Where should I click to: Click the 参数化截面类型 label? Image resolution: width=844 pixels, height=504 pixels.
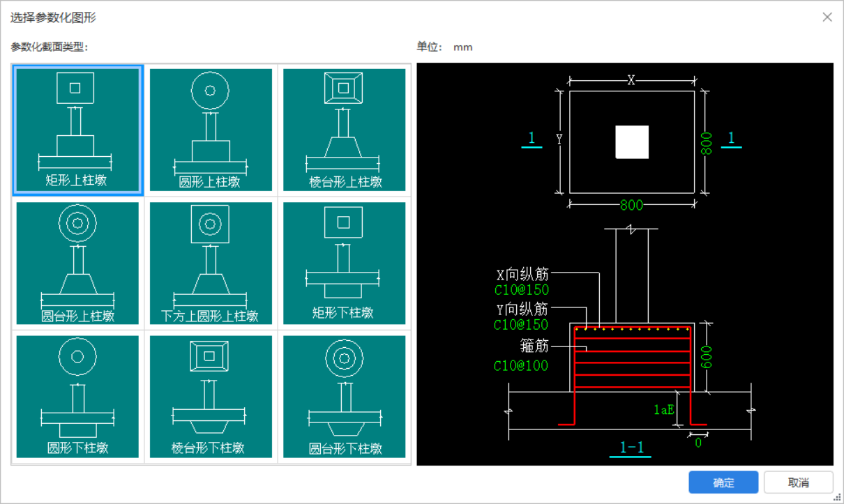(50, 47)
